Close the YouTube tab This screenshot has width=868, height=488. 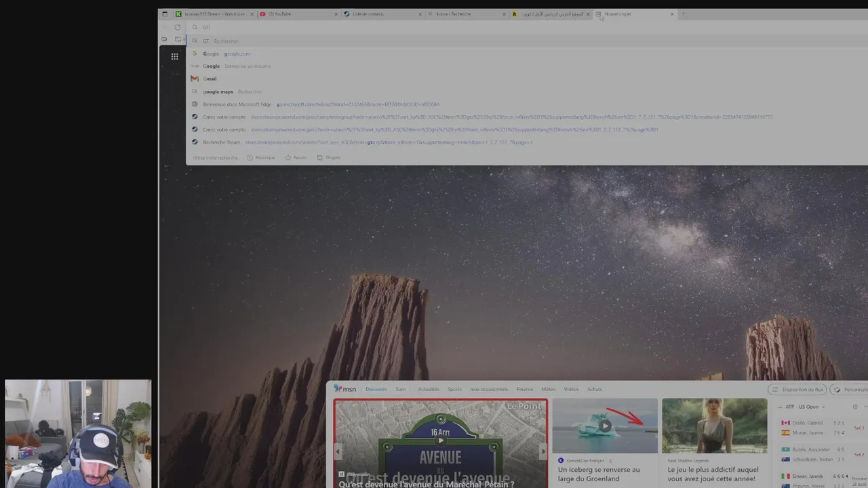[x=336, y=14]
